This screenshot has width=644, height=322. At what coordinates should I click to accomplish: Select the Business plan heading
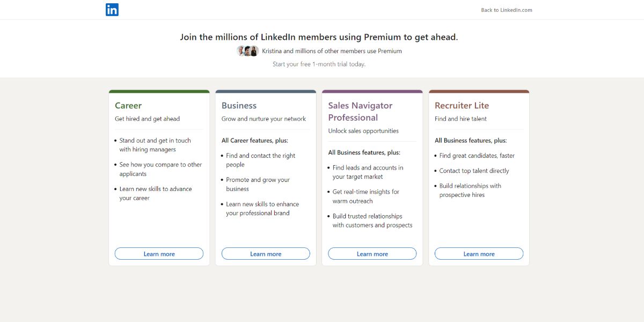tap(239, 106)
